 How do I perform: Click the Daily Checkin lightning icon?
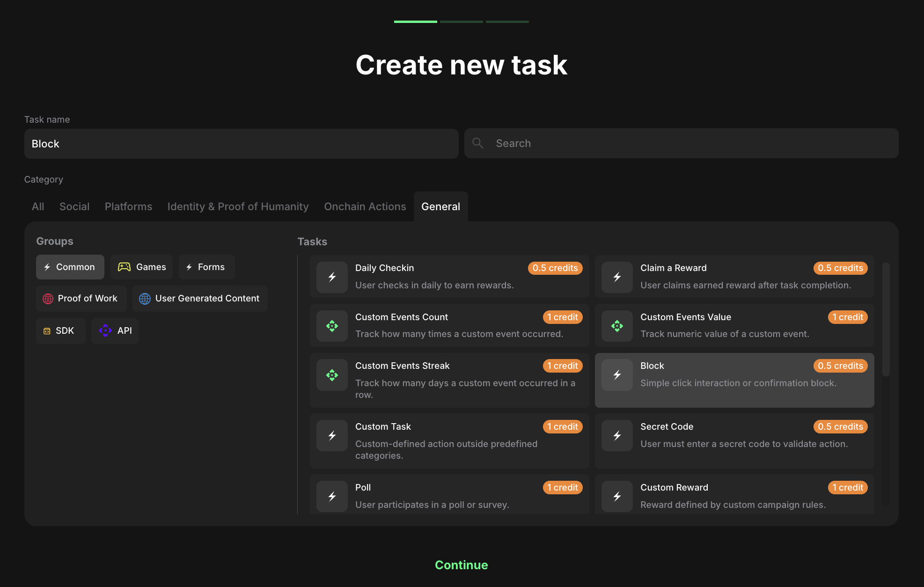[332, 277]
